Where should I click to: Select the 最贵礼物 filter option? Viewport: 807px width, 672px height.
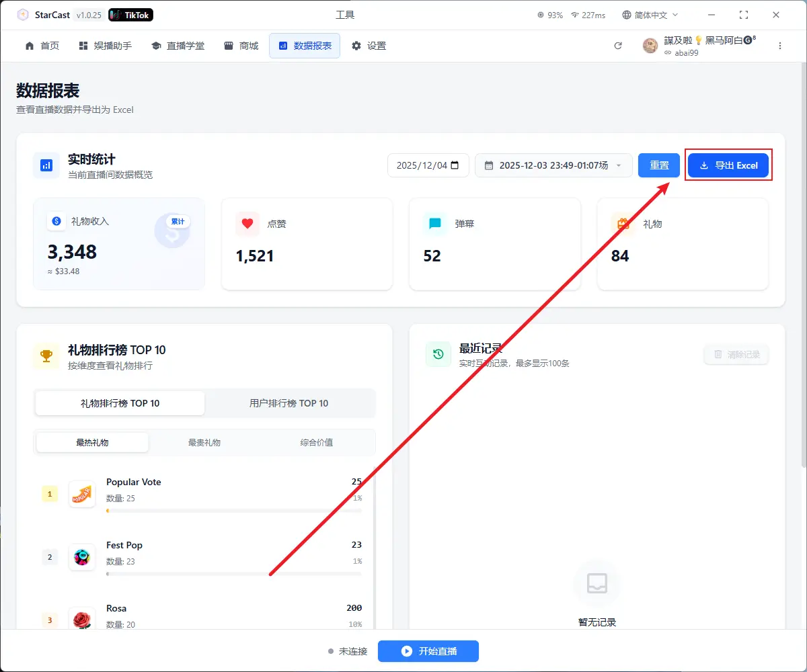[x=204, y=442]
